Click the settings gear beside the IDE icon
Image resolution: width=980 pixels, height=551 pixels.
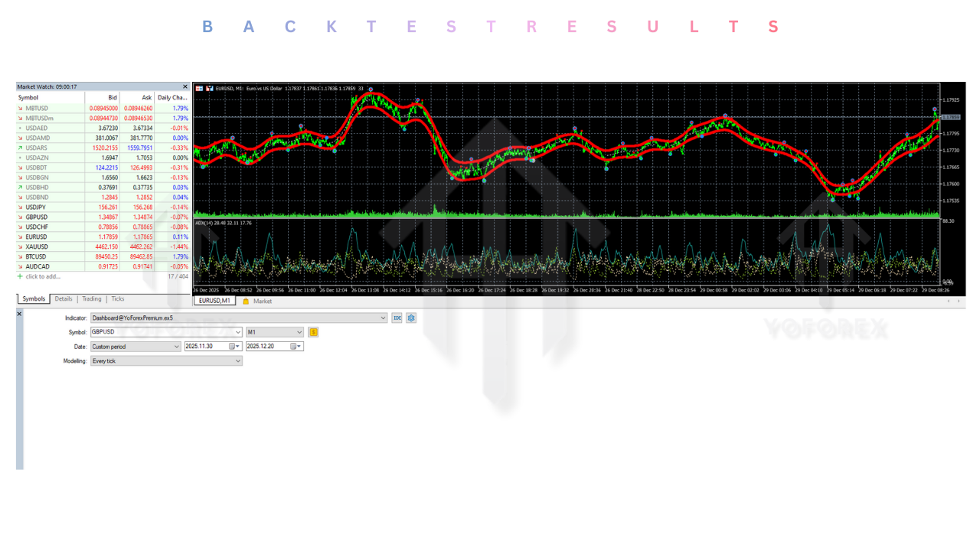click(410, 318)
